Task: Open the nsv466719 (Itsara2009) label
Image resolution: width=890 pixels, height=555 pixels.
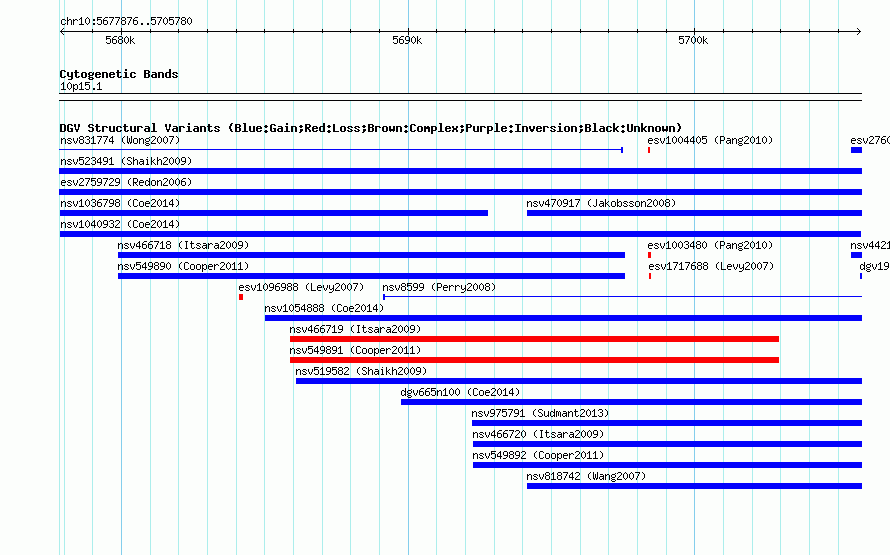Action: tap(355, 329)
